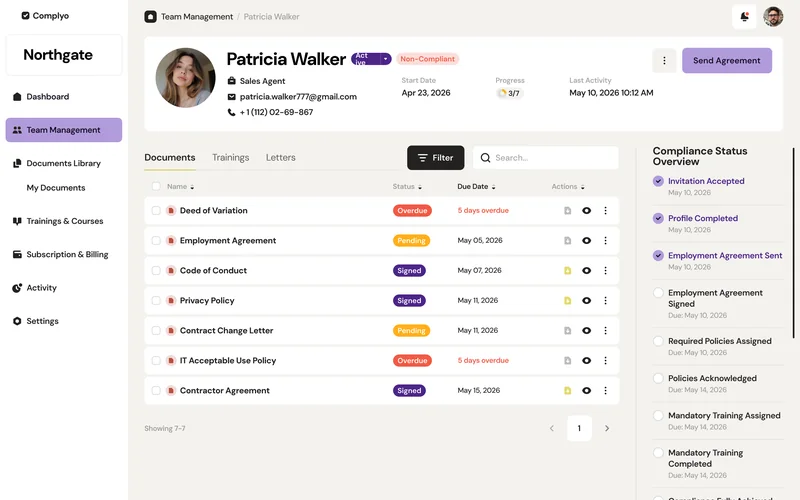View the Code of Conduct with eye icon
The image size is (800, 500).
pos(587,271)
